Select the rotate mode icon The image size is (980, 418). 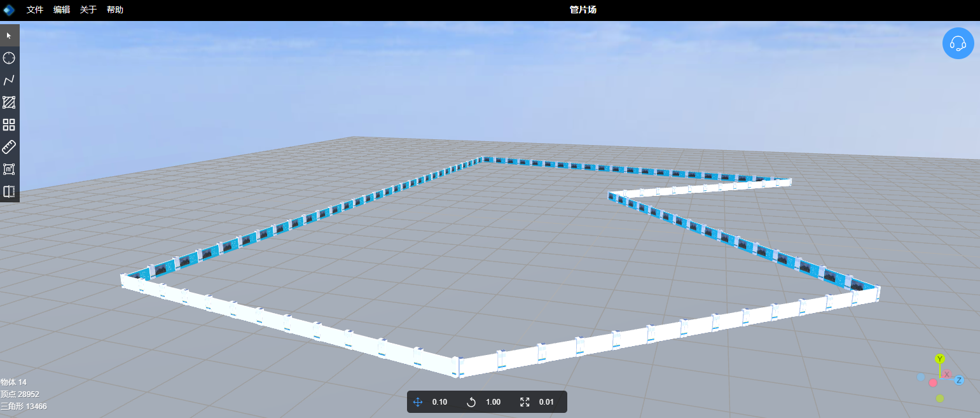click(x=471, y=402)
